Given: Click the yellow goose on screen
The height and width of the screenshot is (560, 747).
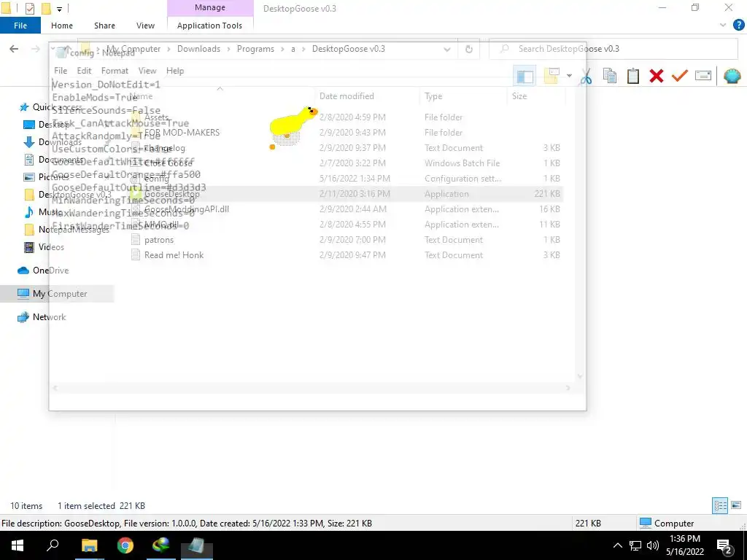Looking at the screenshot, I should (292, 126).
